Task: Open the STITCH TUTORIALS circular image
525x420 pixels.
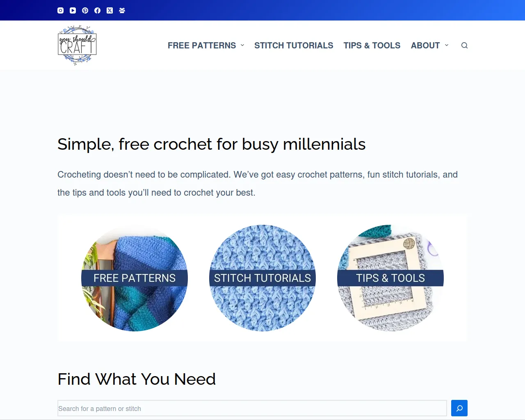Action: (262, 278)
